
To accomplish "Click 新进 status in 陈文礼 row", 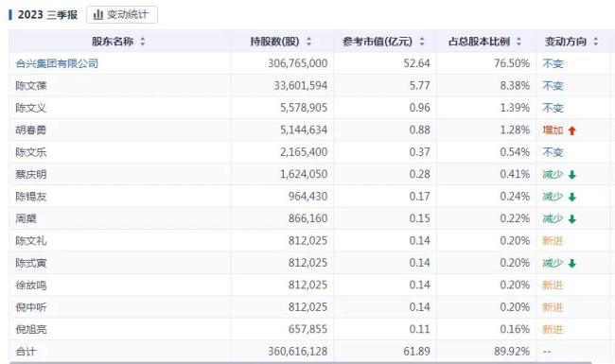I will click(x=553, y=240).
